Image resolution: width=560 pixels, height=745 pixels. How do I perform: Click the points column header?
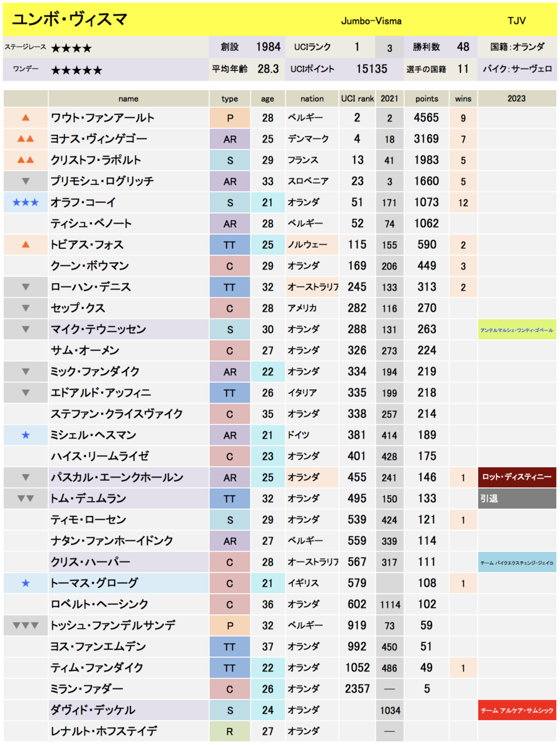pos(427,98)
